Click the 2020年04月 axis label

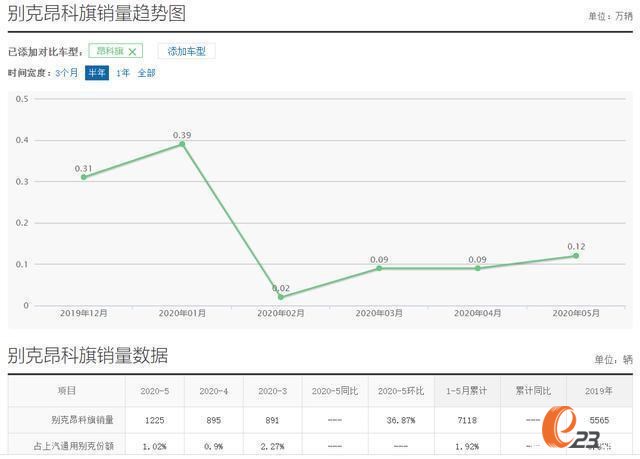(478, 313)
